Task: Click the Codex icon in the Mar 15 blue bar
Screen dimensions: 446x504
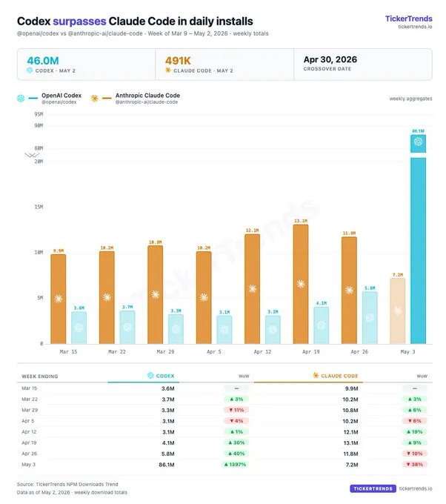Action: click(79, 328)
